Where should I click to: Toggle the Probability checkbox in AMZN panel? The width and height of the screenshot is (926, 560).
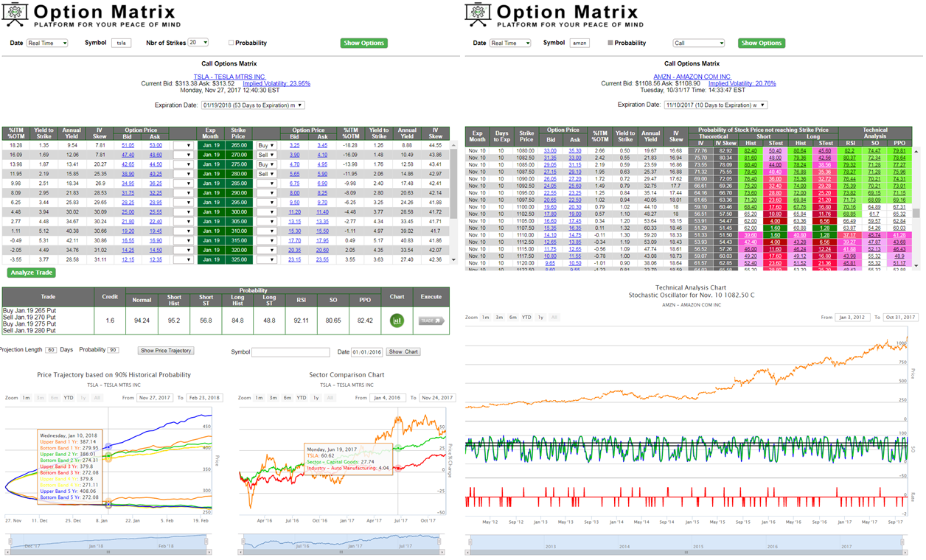tap(610, 43)
